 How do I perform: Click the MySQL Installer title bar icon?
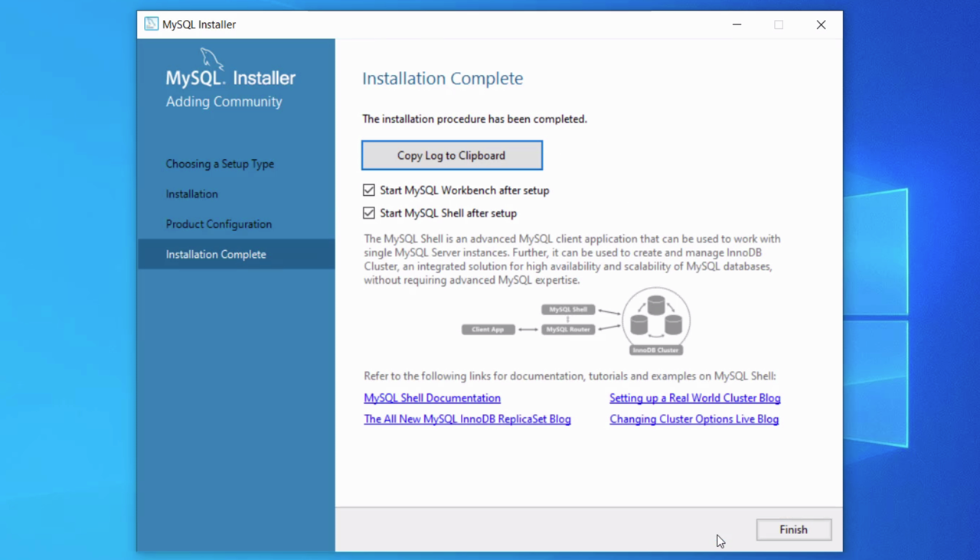pyautogui.click(x=152, y=24)
